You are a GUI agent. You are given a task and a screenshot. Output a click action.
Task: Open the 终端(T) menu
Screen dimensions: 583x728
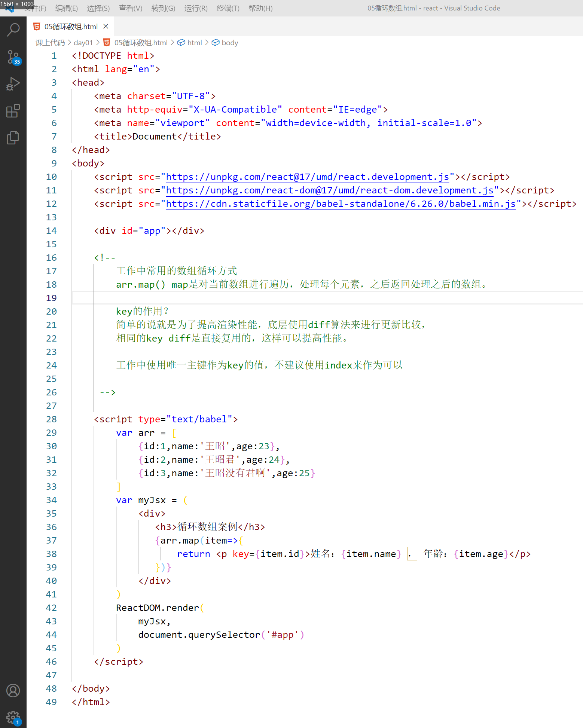pyautogui.click(x=228, y=8)
